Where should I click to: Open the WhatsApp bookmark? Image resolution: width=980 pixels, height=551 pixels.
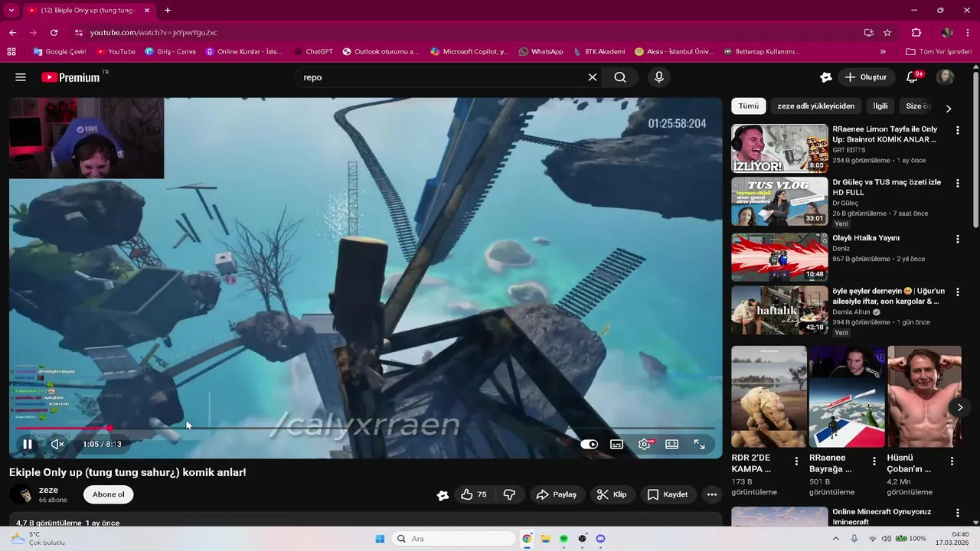coord(541,52)
